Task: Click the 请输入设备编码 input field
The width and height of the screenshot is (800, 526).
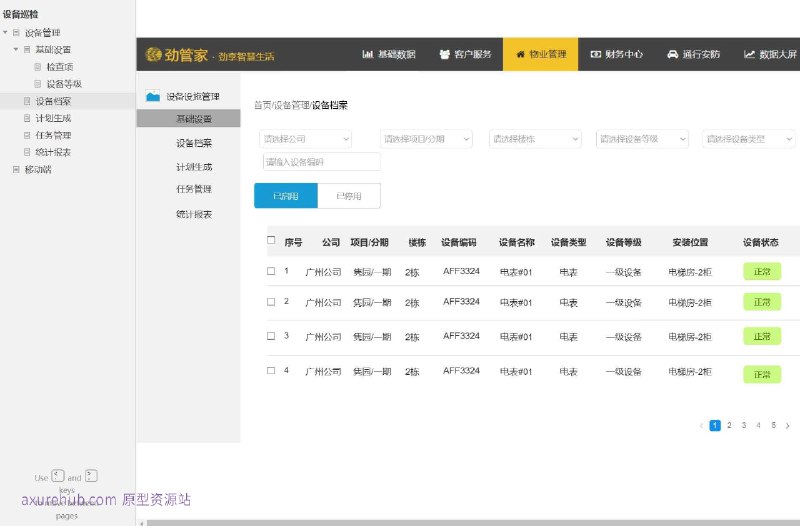Action: point(321,162)
